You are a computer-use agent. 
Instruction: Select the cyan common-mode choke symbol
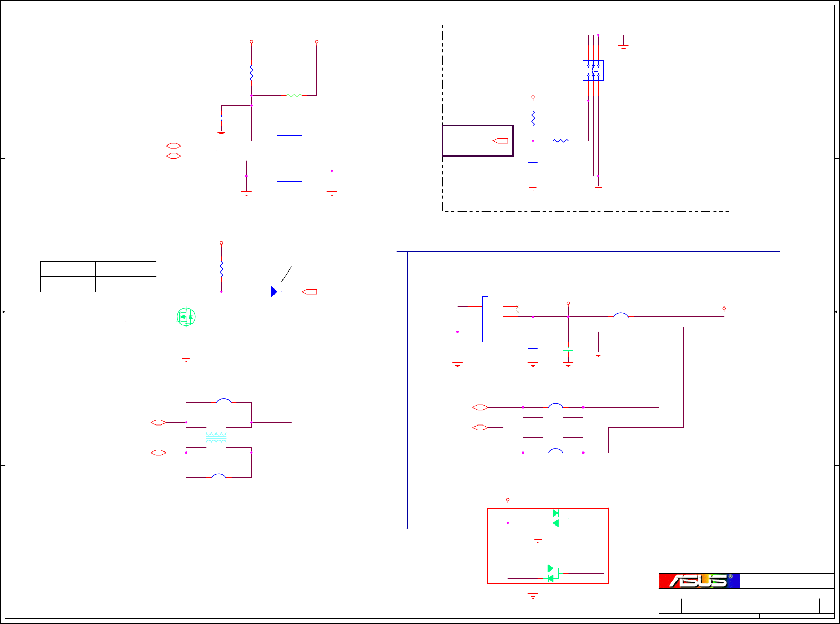point(216,438)
